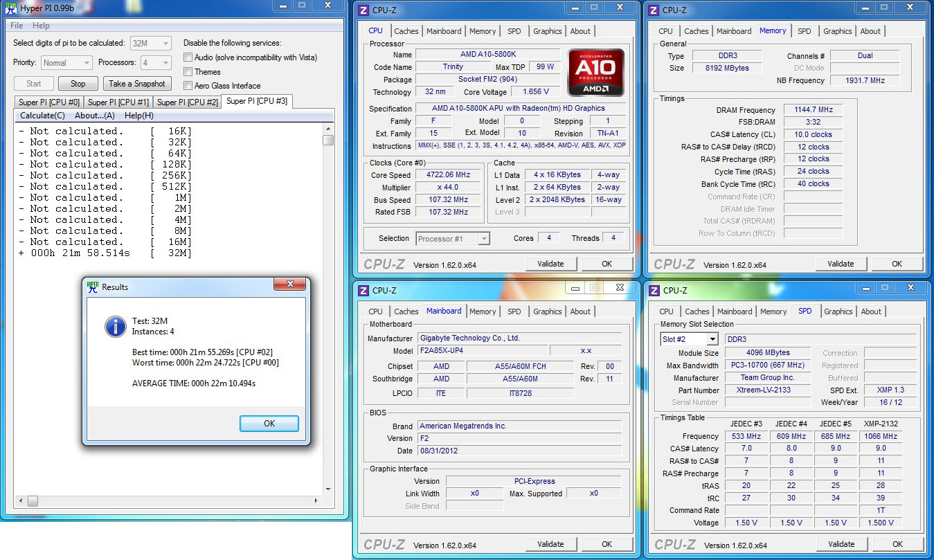Open the pi digits dropdown showing 32M
934x560 pixels.
(151, 43)
